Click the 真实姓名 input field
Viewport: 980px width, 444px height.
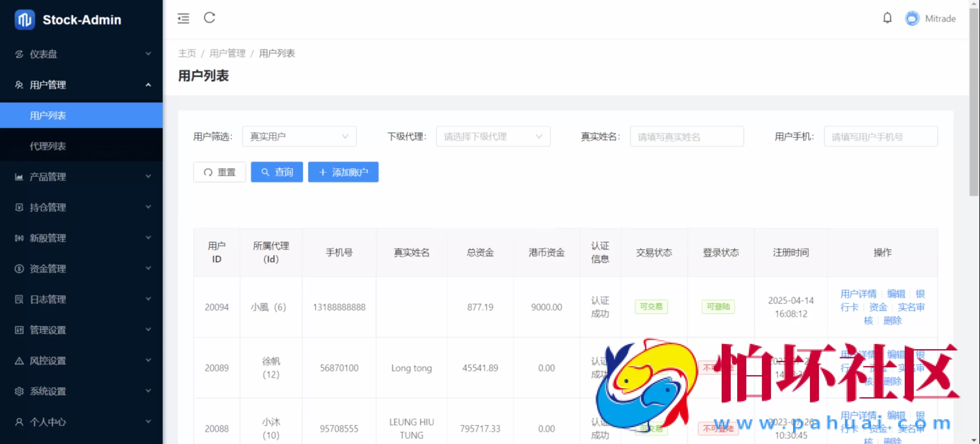(x=687, y=136)
